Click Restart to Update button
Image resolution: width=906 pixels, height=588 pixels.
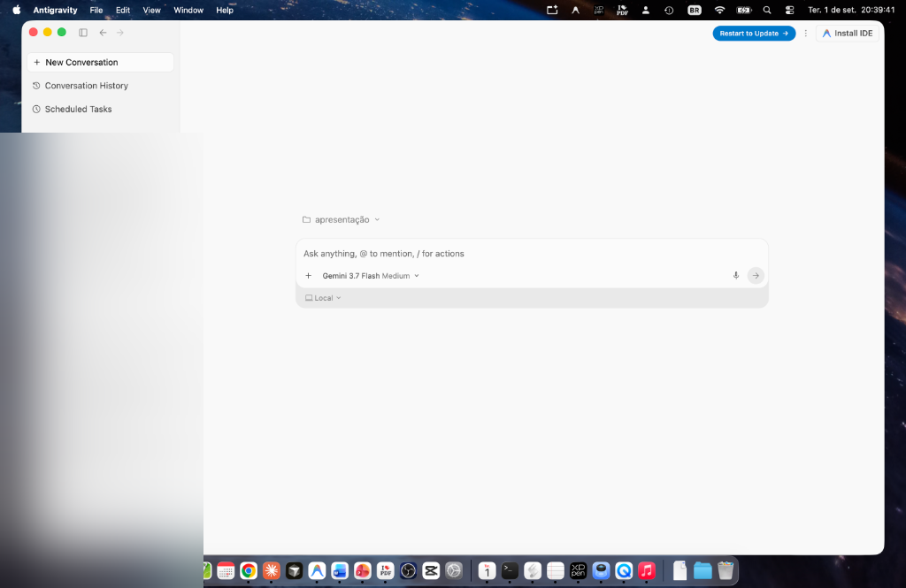click(x=754, y=34)
